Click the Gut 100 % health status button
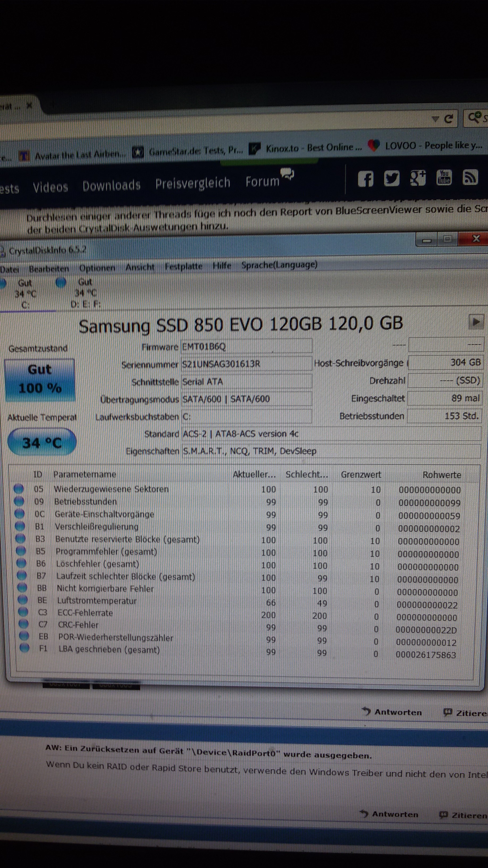 [x=40, y=379]
